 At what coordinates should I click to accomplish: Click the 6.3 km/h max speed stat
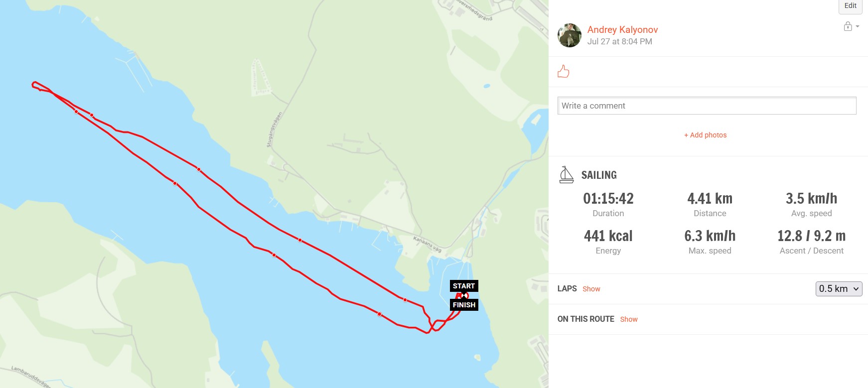pos(710,236)
